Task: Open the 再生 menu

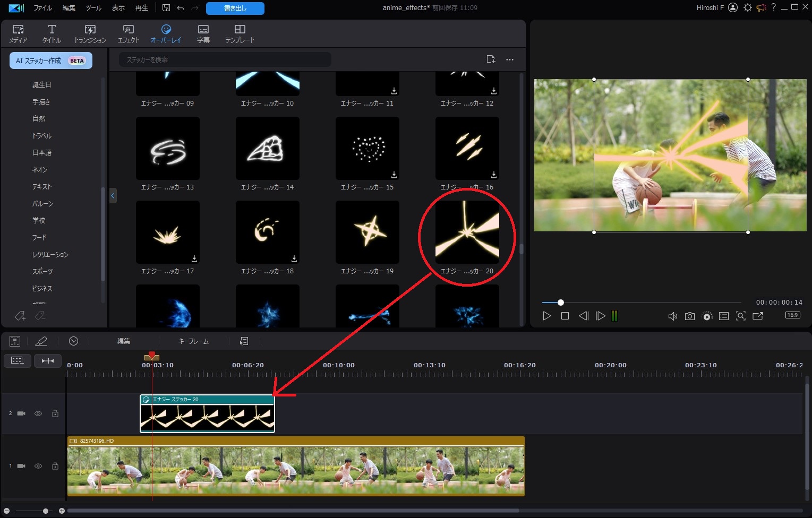Action: pyautogui.click(x=142, y=8)
